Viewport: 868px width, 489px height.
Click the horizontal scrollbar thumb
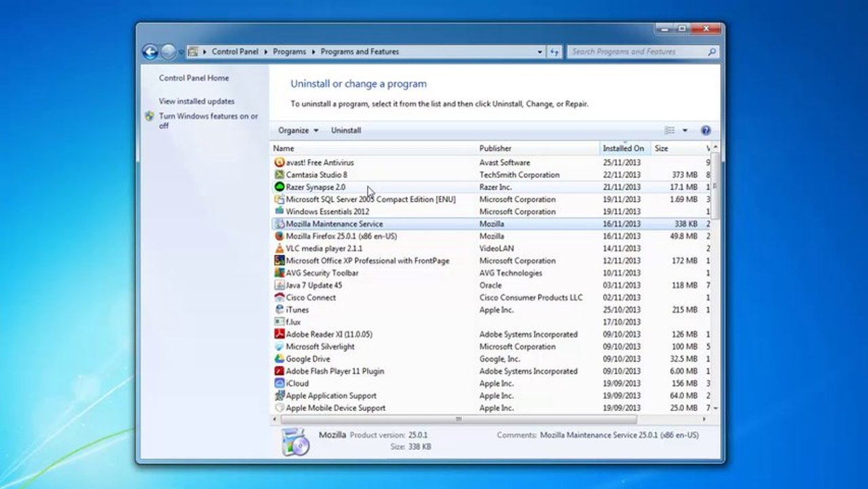[x=459, y=419]
